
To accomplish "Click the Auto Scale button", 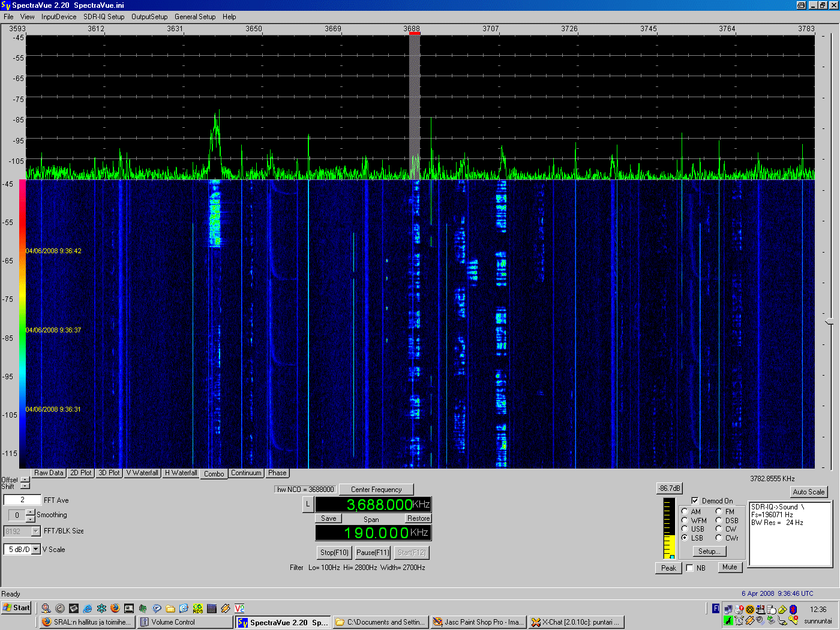I will click(x=808, y=492).
